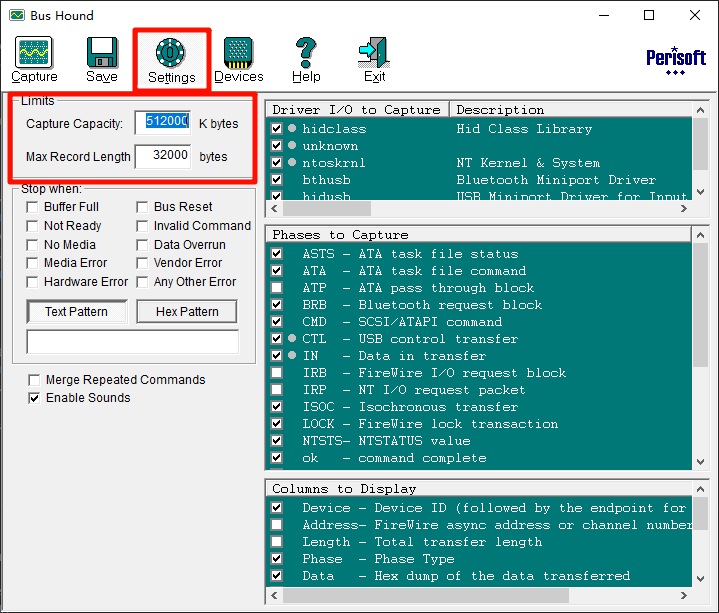Viewport: 719px width, 613px height.
Task: Enable Hardware Error stop condition
Action: tap(32, 282)
